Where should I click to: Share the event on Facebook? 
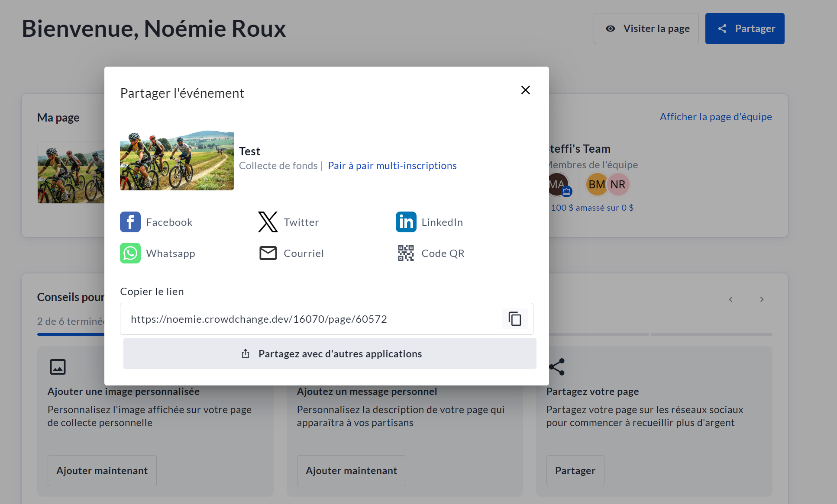pos(130,222)
